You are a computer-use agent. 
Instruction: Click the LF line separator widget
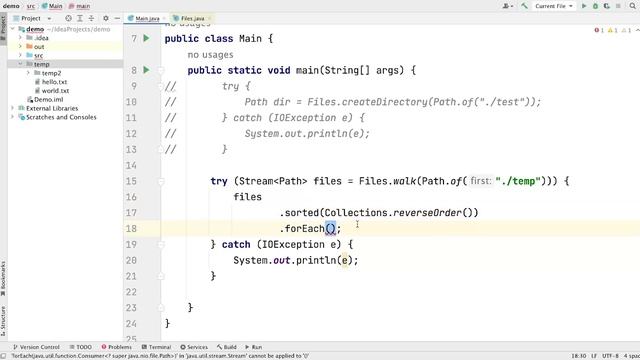[x=594, y=356]
